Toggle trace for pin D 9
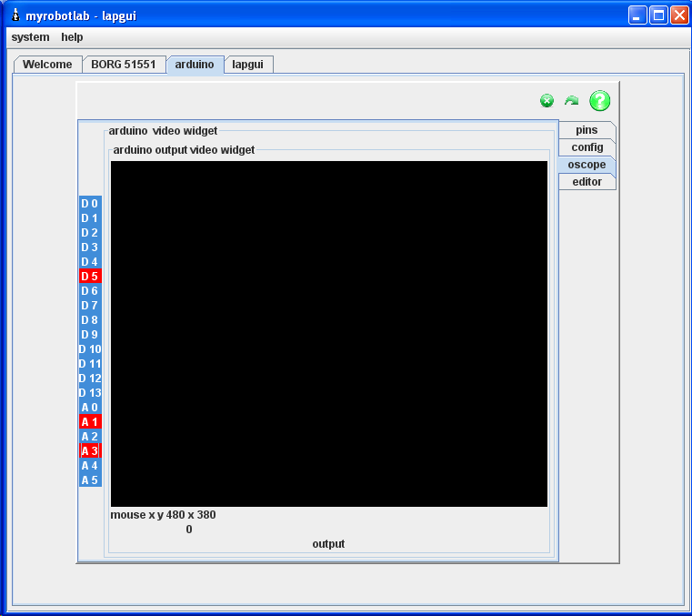692x616 pixels. (90, 334)
